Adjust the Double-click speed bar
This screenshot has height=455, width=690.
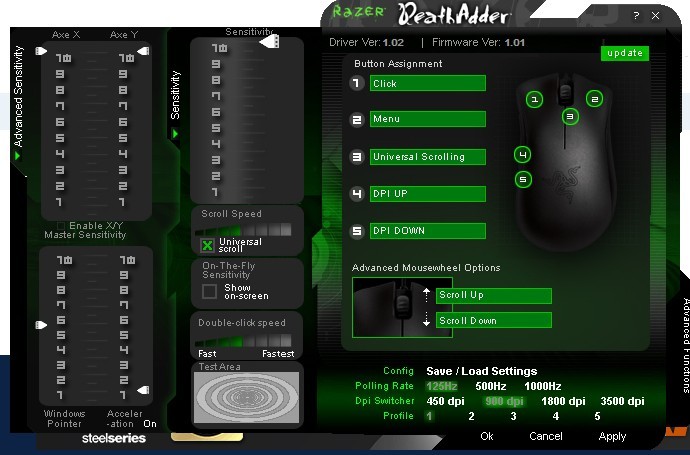(242, 340)
